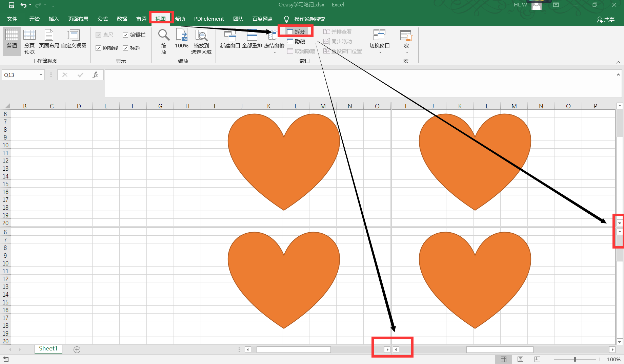Viewport: 624px width, 364px height.
Task: Switch to the Data (数据) tab
Action: click(x=122, y=19)
